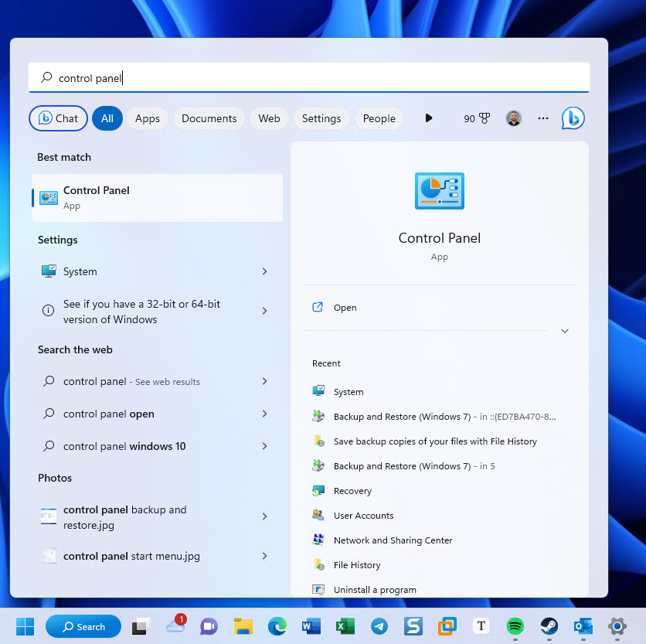
Task: Open Outlook from taskbar
Action: pyautogui.click(x=583, y=626)
